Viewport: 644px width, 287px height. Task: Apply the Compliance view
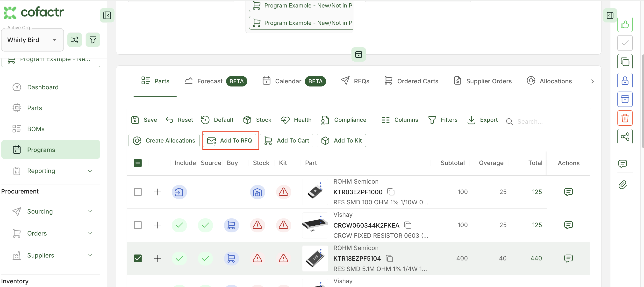[344, 120]
